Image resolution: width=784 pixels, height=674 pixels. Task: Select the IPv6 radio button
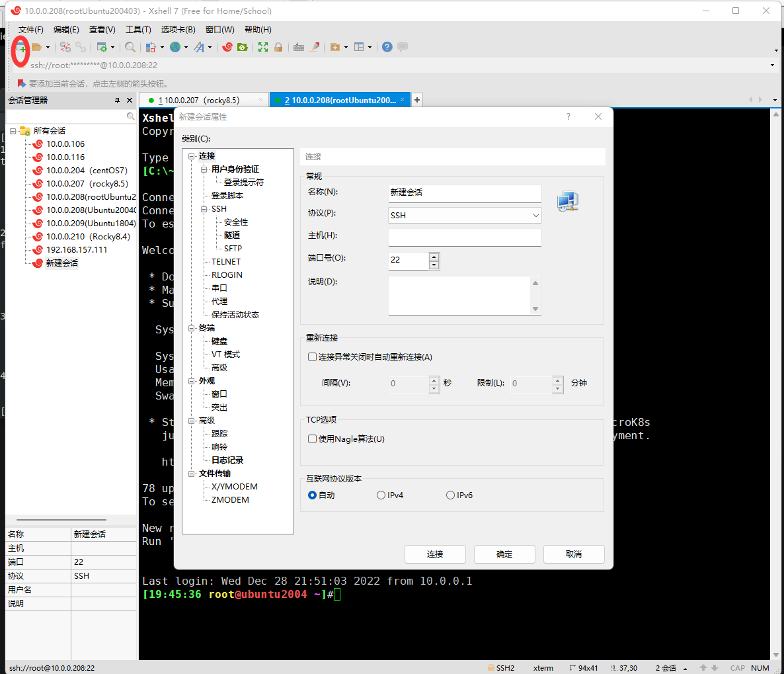[451, 495]
